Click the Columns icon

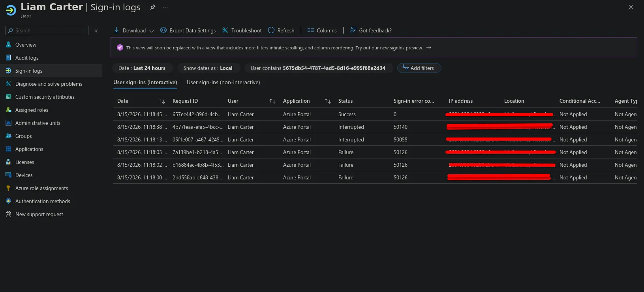click(311, 30)
